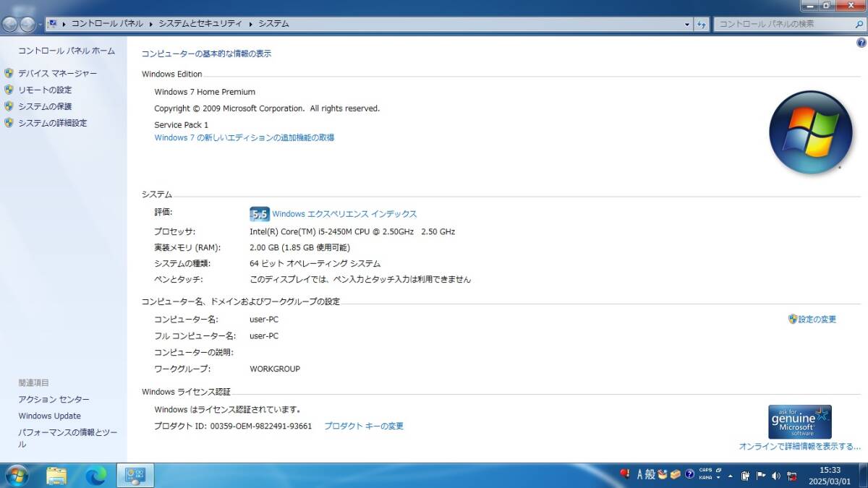
Task: Launch Microsoft Edge from the taskbar
Action: point(95,475)
